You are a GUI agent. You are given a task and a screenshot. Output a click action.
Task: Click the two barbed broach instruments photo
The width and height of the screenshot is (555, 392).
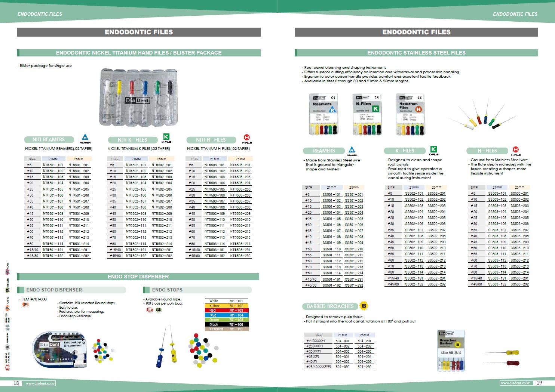[501, 358]
